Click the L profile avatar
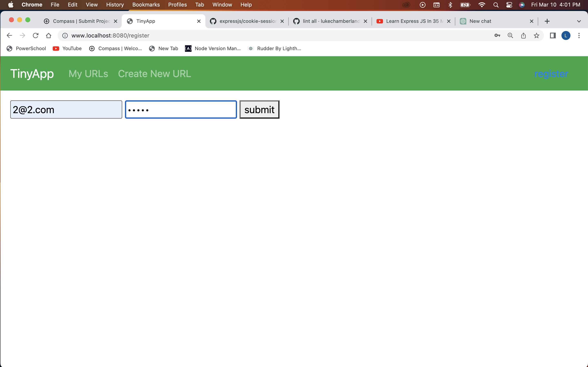Screen dimensions: 588x367 (566, 35)
